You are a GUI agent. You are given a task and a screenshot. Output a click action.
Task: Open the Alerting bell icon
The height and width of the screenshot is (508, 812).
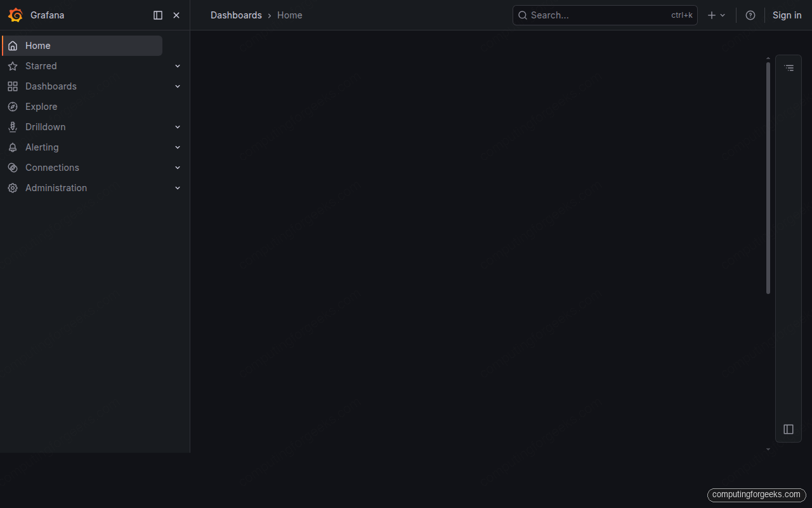(x=13, y=147)
